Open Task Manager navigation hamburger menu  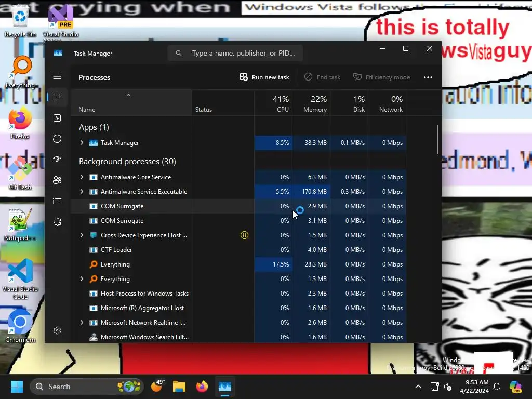[57, 76]
